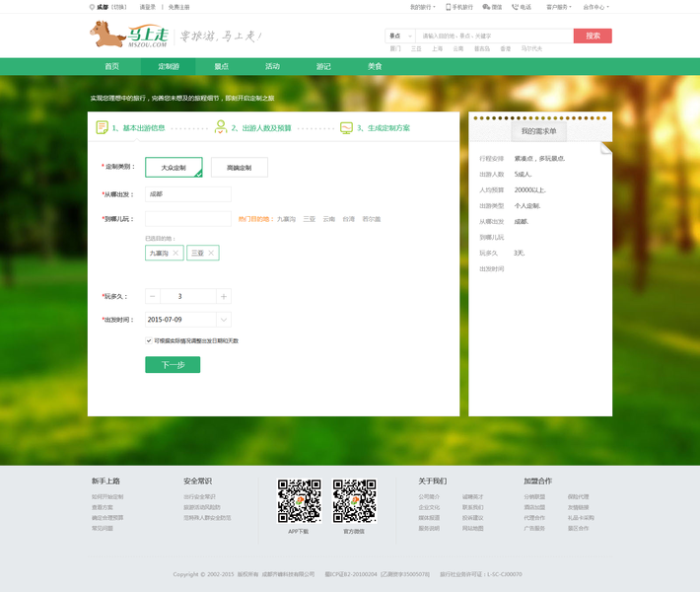This screenshot has height=592, width=700.
Task: Select the 高端定制 option
Action: (x=240, y=167)
